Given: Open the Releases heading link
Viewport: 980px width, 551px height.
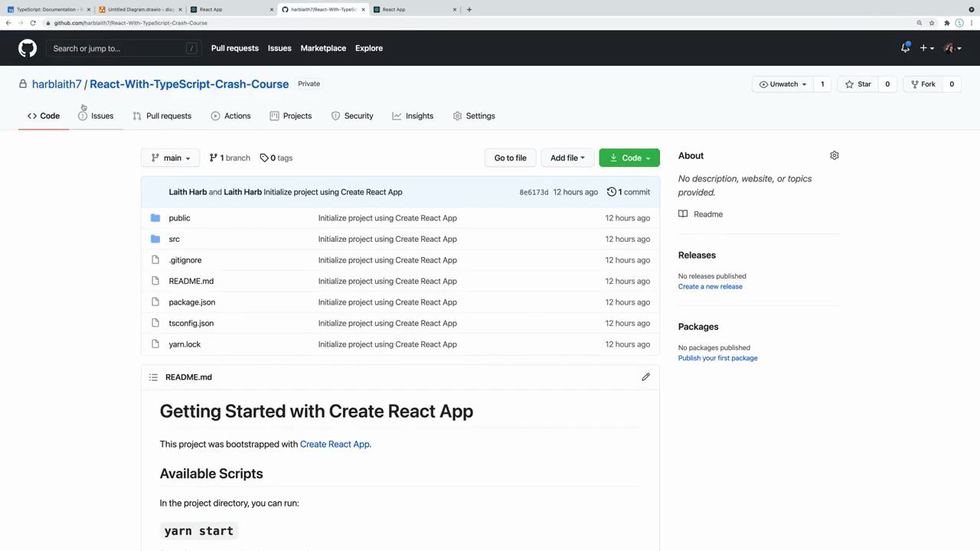Looking at the screenshot, I should click(x=697, y=255).
